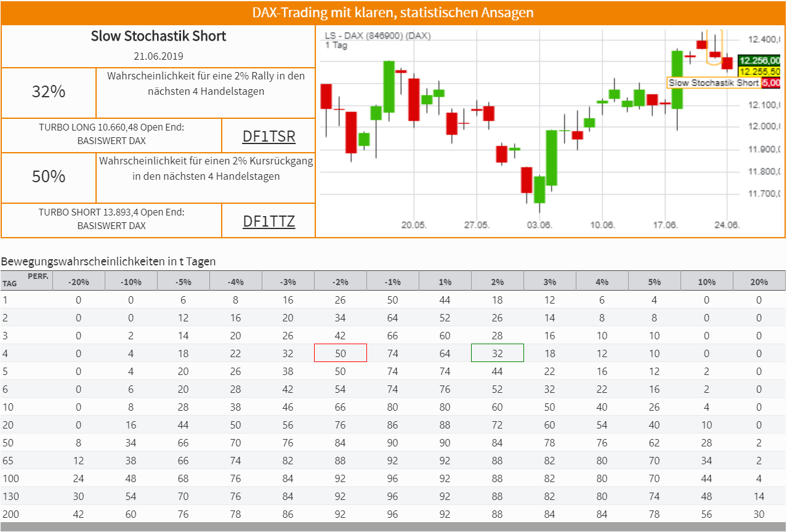Select the day 6 row label
The height and width of the screenshot is (532, 787).
tap(6, 389)
